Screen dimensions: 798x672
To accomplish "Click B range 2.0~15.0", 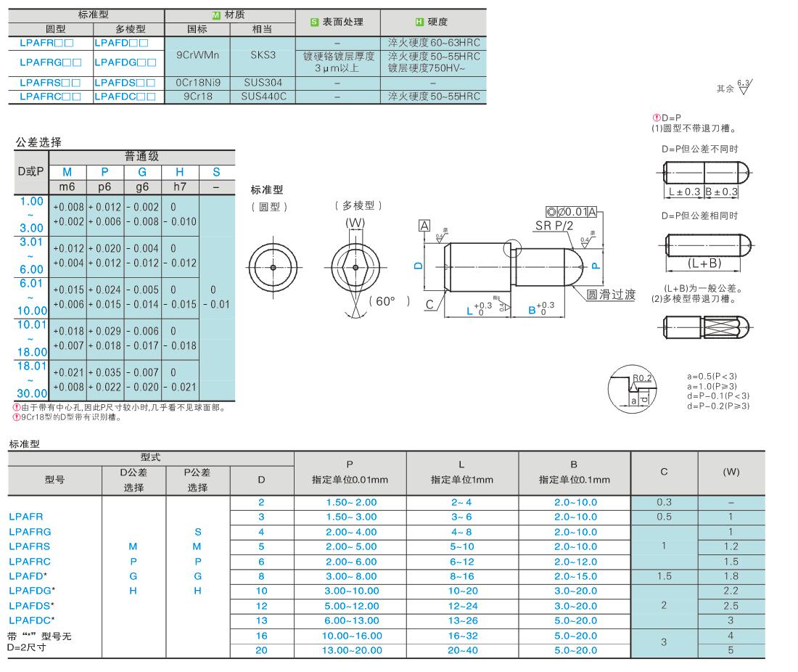I will [x=575, y=576].
